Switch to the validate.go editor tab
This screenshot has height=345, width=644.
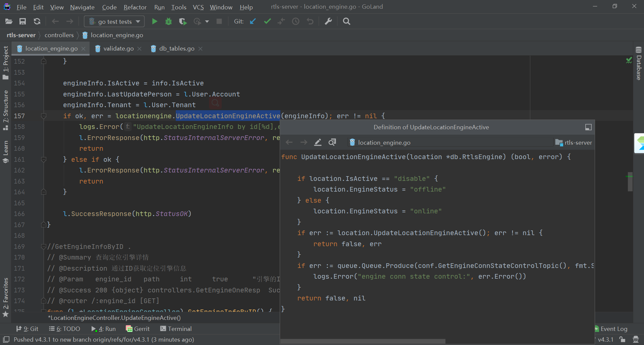click(118, 49)
